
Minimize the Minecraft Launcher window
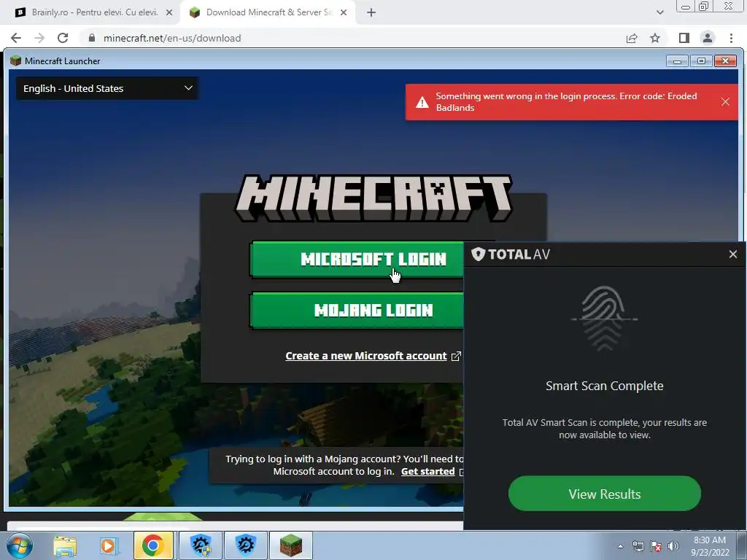point(677,61)
